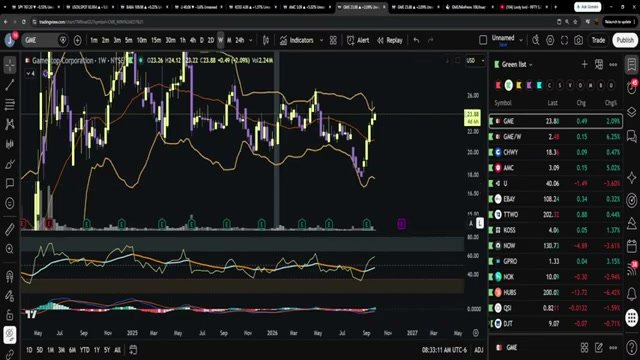
Task: Expand the favorite indicators dropdown arrow
Action: pyautogui.click(x=321, y=40)
